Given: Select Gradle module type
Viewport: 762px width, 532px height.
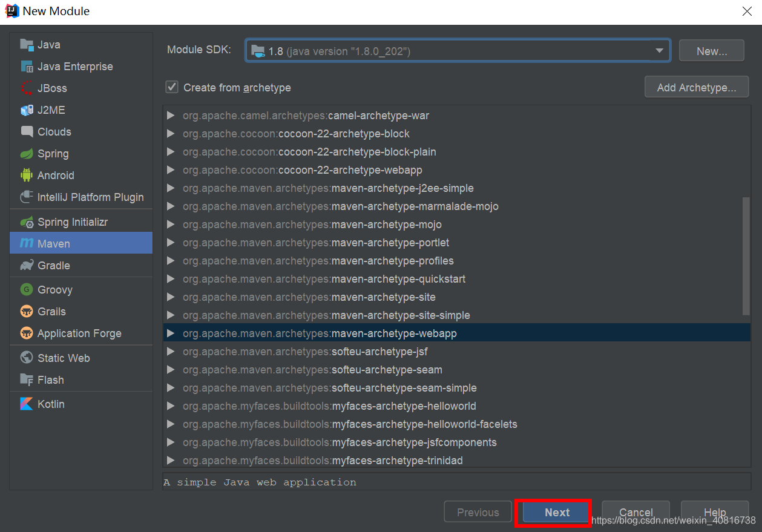Looking at the screenshot, I should 81,266.
